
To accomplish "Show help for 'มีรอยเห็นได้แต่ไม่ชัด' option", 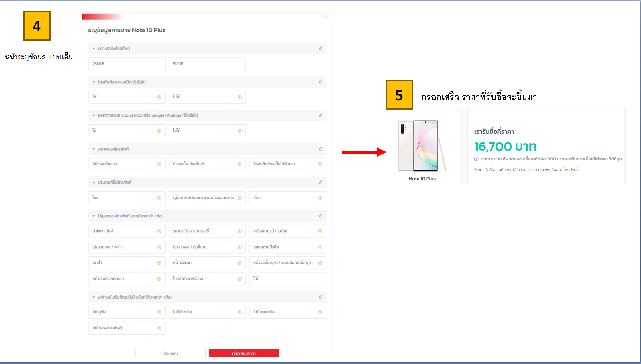I will (x=239, y=164).
